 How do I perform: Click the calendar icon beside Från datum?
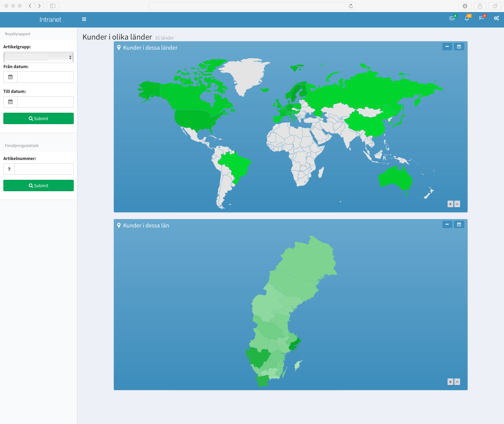click(10, 77)
